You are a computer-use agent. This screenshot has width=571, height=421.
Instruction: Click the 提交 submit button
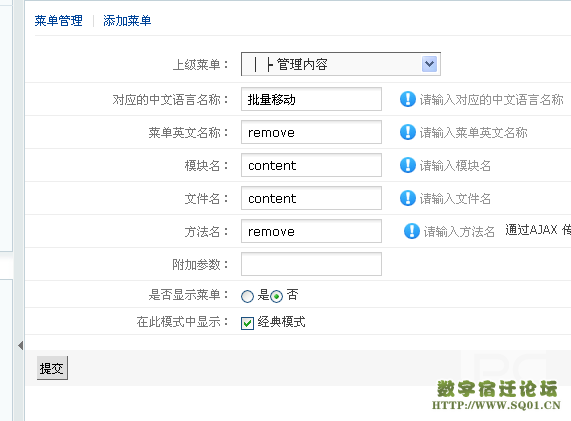52,368
